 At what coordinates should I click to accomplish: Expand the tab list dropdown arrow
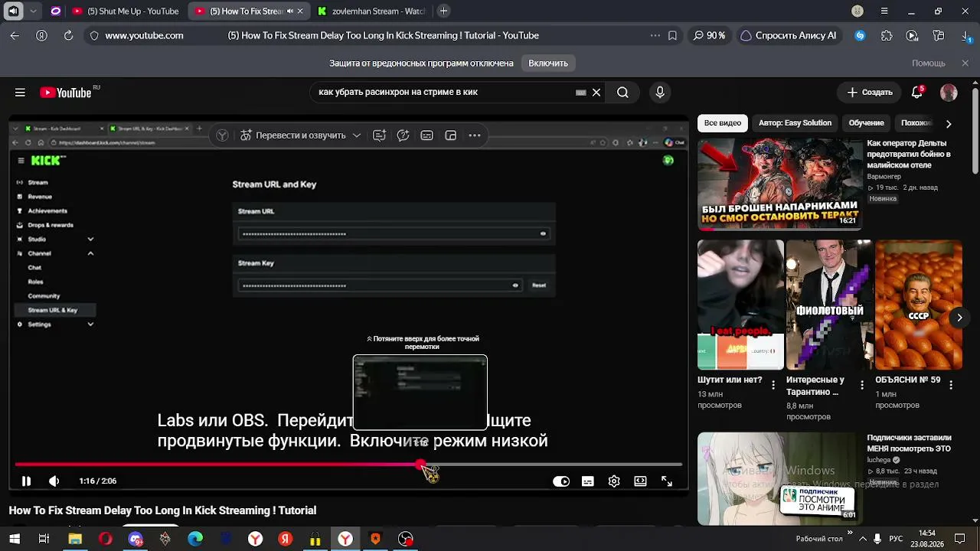point(33,11)
